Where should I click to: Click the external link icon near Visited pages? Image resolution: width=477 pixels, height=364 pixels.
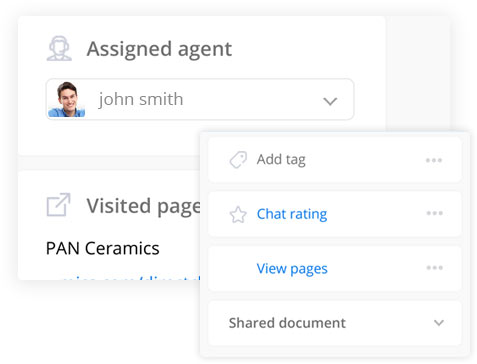[59, 204]
